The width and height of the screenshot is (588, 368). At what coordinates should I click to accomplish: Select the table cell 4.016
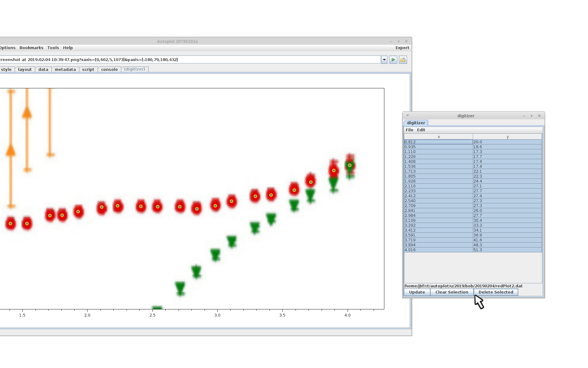click(439, 250)
